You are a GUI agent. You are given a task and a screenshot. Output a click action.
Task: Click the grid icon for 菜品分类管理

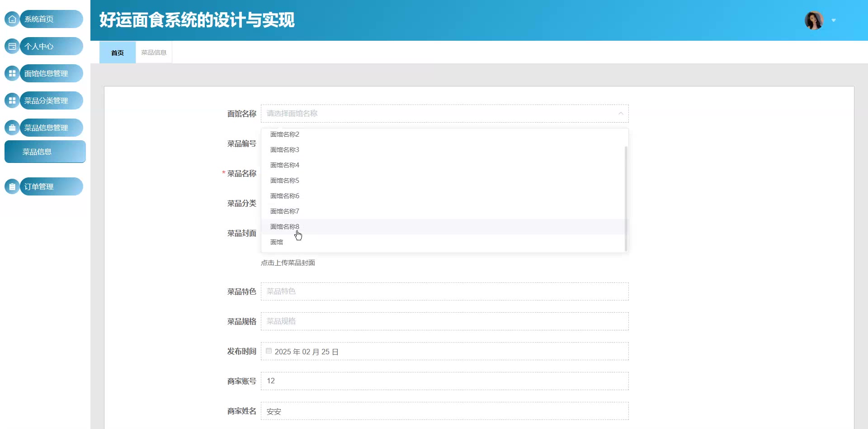pyautogui.click(x=12, y=100)
